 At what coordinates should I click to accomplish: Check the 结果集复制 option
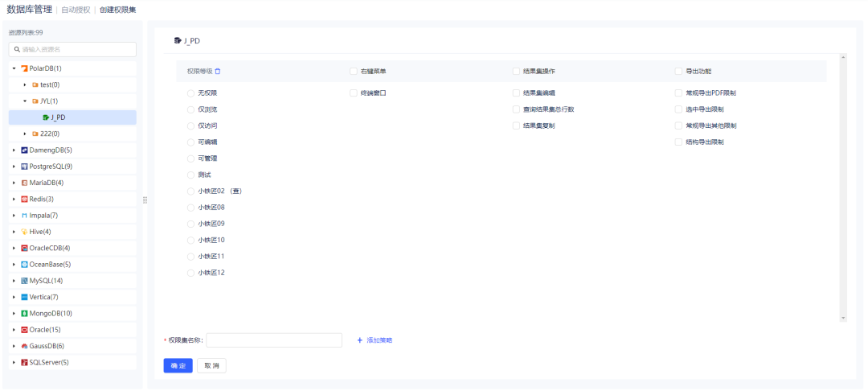click(x=516, y=126)
